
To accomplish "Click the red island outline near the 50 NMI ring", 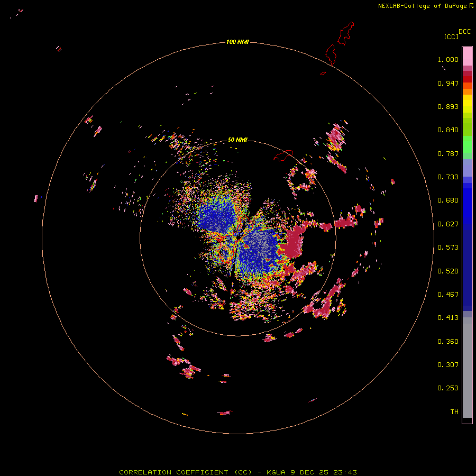I will click(x=283, y=155).
